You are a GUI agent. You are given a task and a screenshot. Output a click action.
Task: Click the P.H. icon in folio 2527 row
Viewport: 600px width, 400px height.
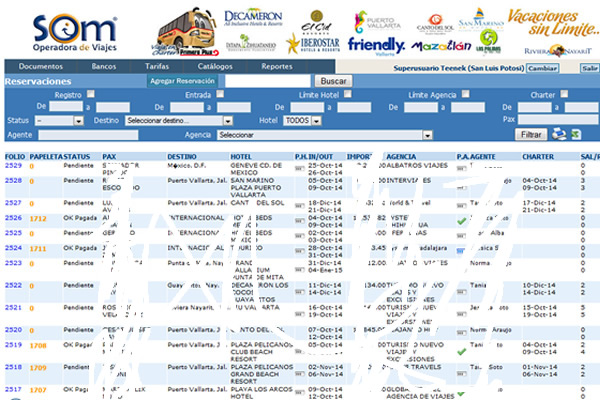(x=300, y=206)
